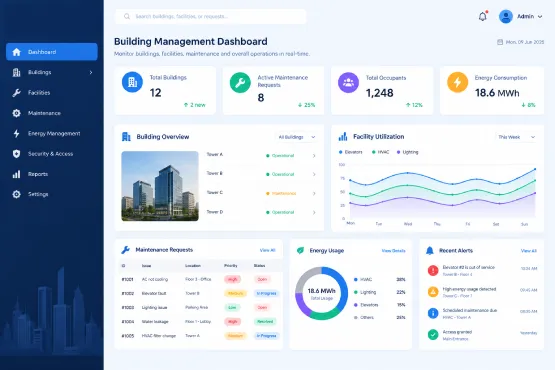555x370 pixels.
Task: Click the orange high energy usage warning icon
Action: coord(433,292)
